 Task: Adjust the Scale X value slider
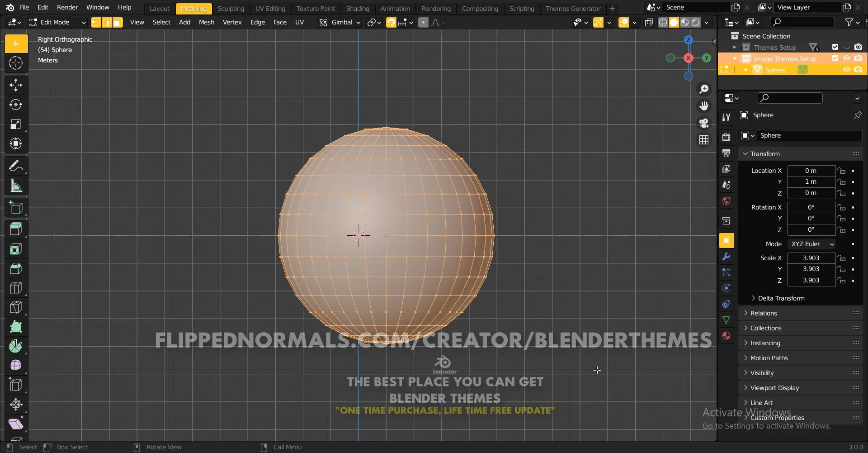pos(811,258)
